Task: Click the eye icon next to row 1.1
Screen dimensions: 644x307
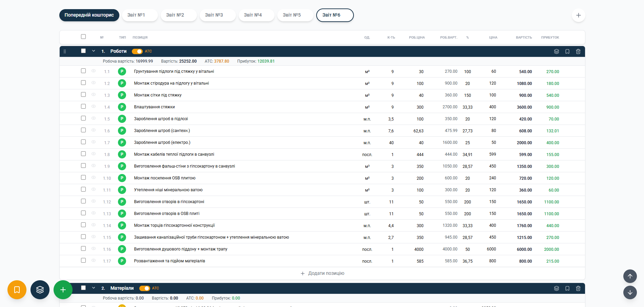Action: [x=93, y=71]
